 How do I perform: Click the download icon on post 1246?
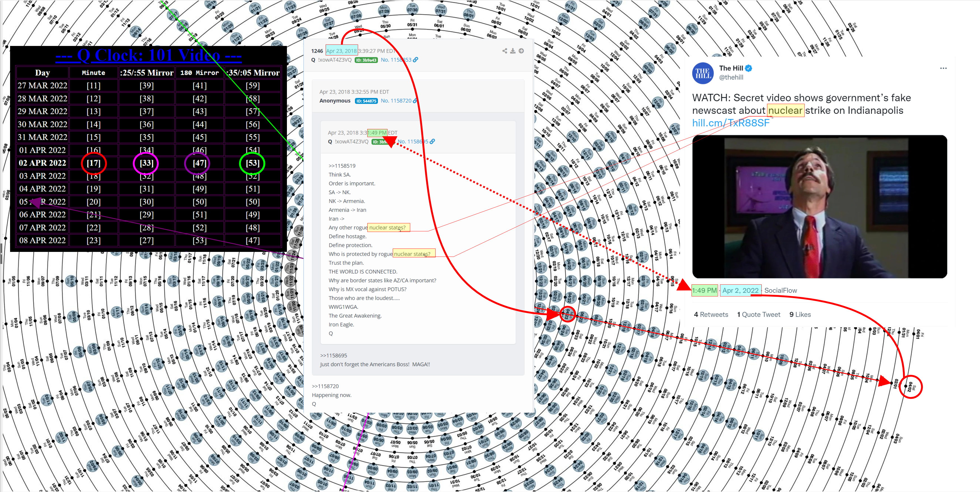point(513,51)
